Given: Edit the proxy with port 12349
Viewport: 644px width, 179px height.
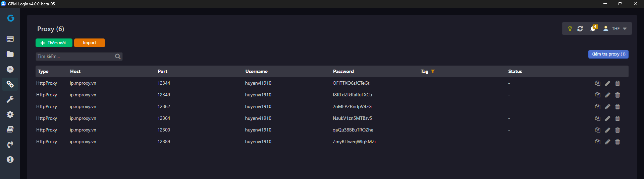Looking at the screenshot, I should pyautogui.click(x=607, y=95).
